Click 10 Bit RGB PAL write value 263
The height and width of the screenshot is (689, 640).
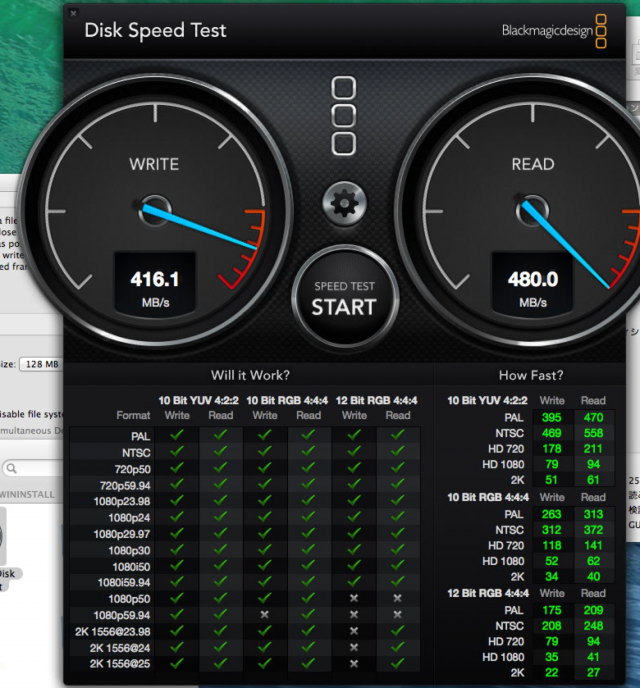552,514
